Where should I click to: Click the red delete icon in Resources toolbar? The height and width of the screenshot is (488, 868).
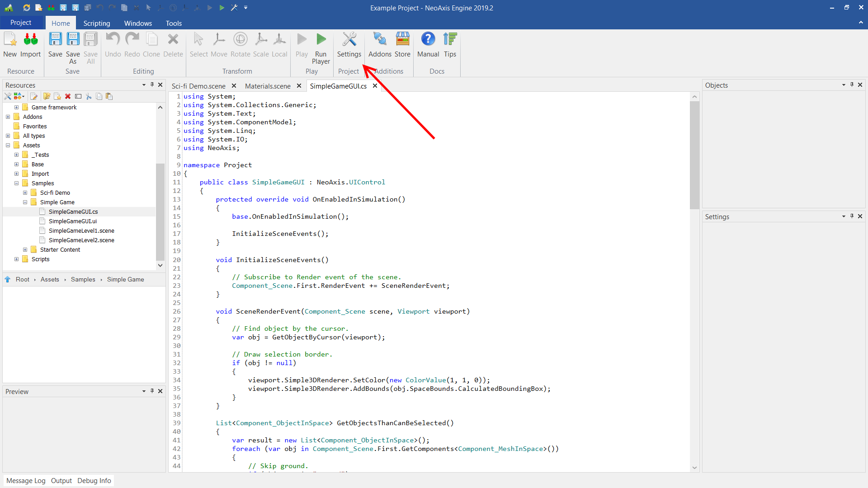coord(68,96)
